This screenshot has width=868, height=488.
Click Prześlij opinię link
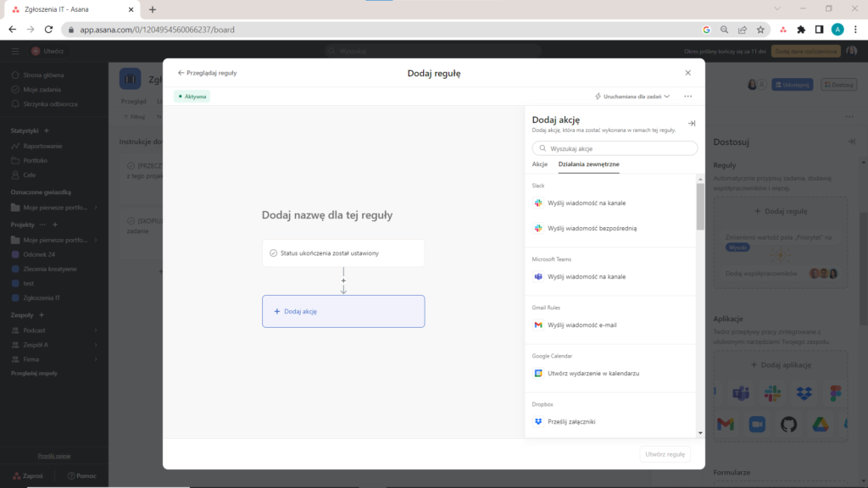[53, 456]
